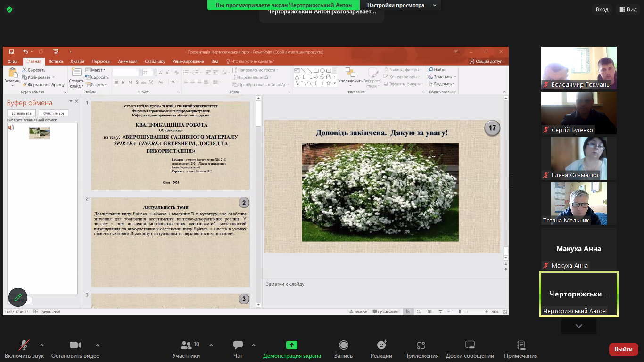Expand more participants chevron below video tiles
The image size is (644, 362).
point(579,326)
